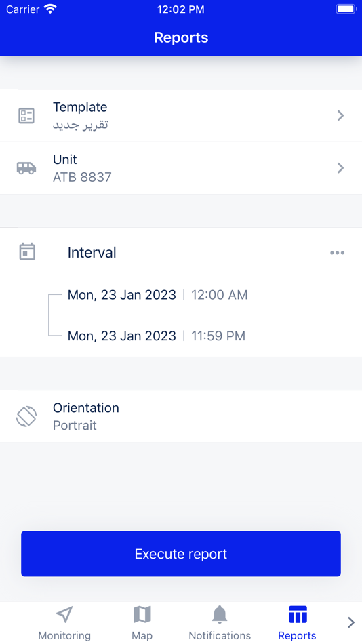Open the Map tab icon
Screen dimensions: 362x644
(x=142, y=615)
